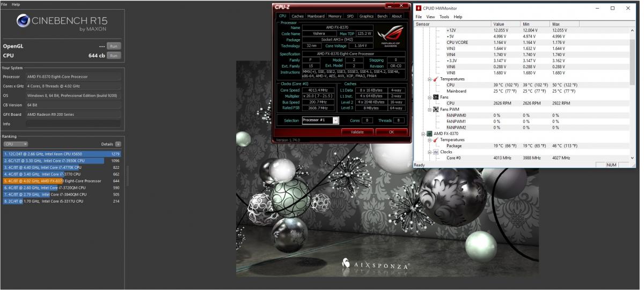Open HWMonitor Help menu
The width and height of the screenshot is (644, 290).
tap(458, 17)
